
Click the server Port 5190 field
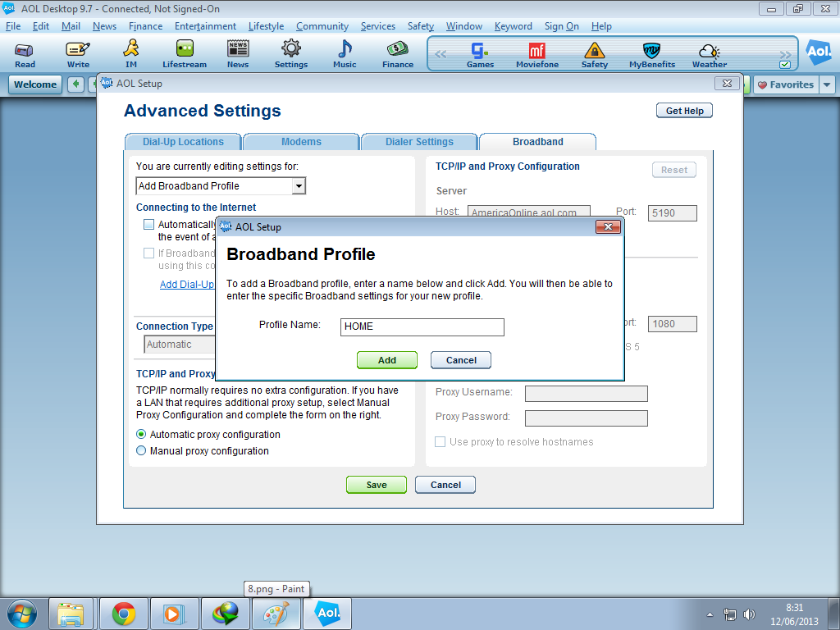pyautogui.click(x=673, y=213)
